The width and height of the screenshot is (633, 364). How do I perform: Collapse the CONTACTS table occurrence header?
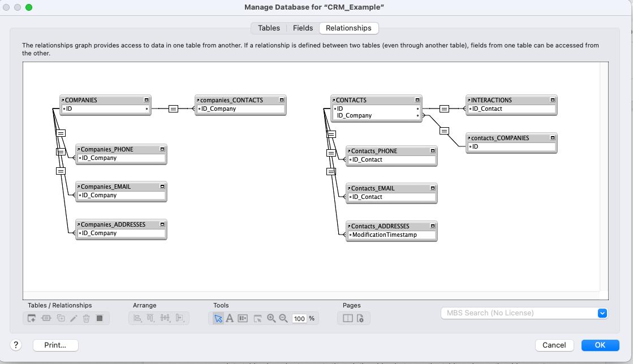tap(417, 100)
